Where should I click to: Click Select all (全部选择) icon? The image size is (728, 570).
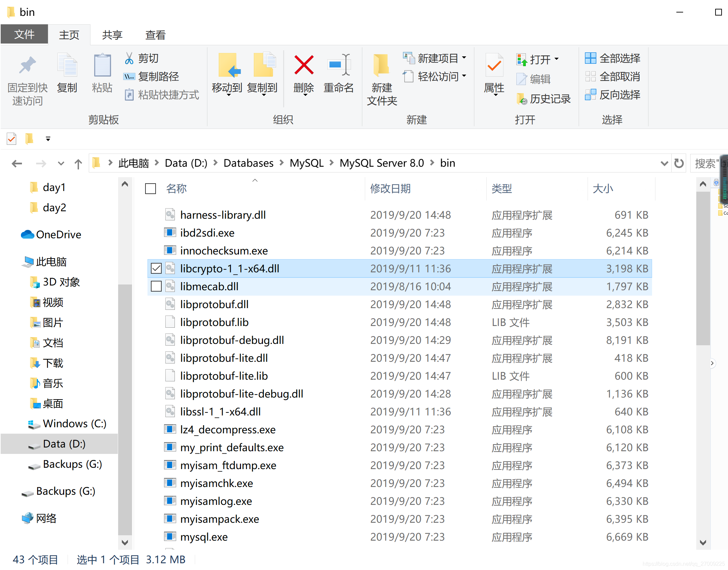[590, 58]
